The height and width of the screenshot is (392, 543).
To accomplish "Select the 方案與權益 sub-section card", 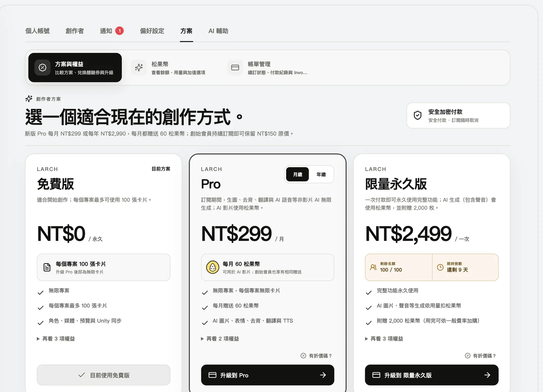I will click(75, 68).
